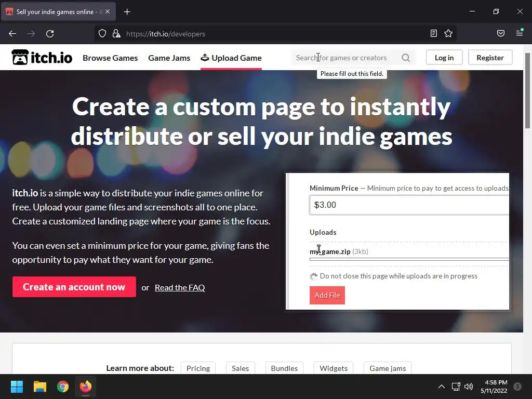Launch Chrome from the taskbar
Viewport: 532px width, 399px height.
[x=63, y=387]
